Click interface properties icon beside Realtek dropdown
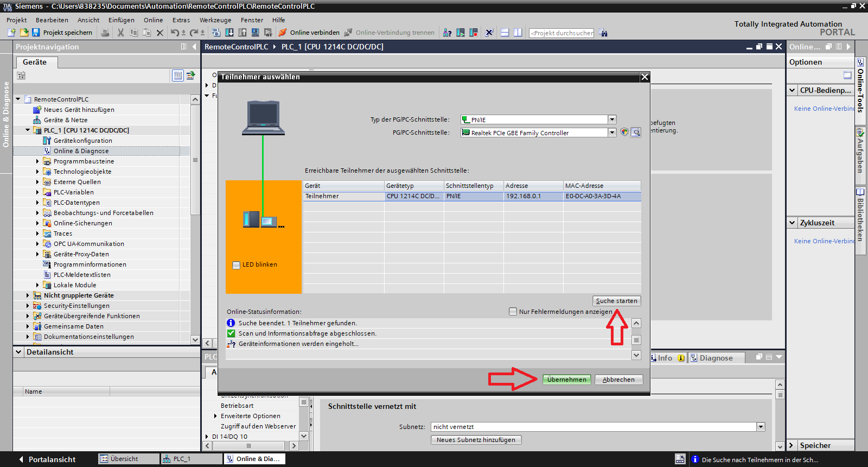 point(636,132)
